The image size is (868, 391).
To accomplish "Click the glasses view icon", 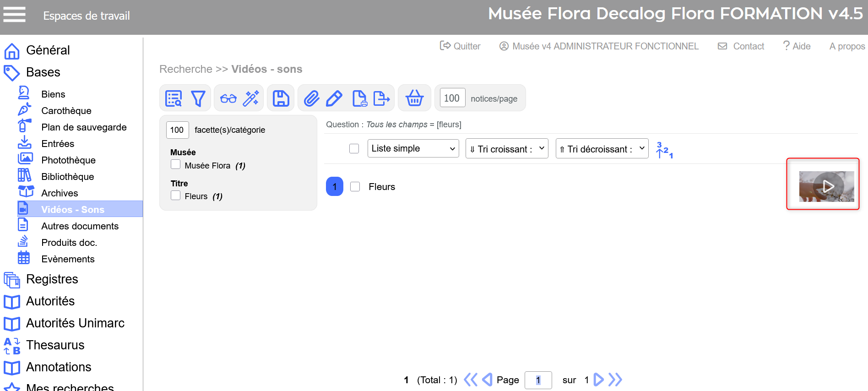I will [x=228, y=98].
